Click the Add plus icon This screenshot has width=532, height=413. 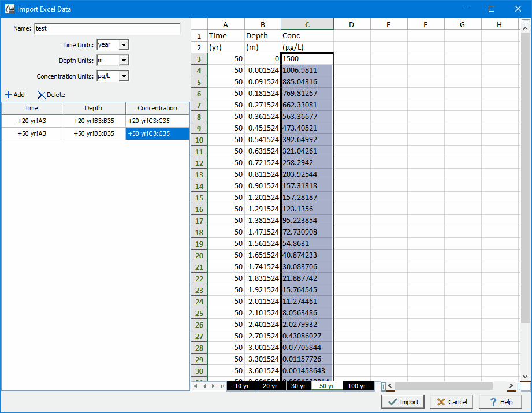[x=8, y=95]
